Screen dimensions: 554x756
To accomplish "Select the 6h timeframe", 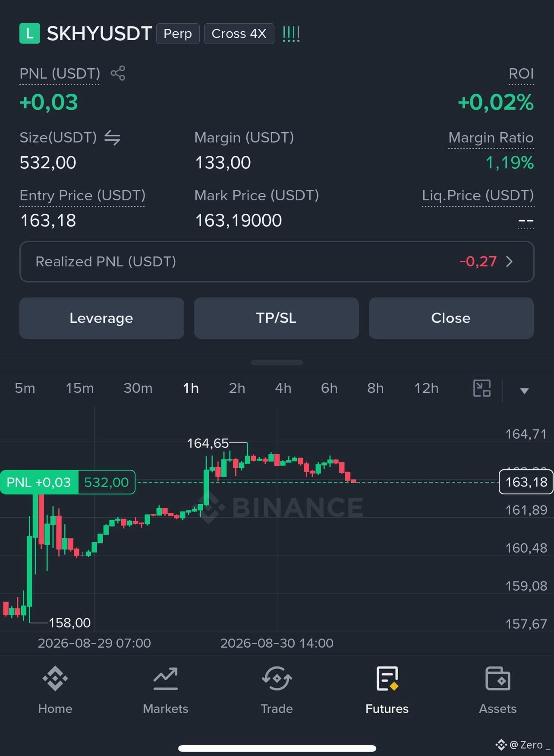I will coord(329,388).
